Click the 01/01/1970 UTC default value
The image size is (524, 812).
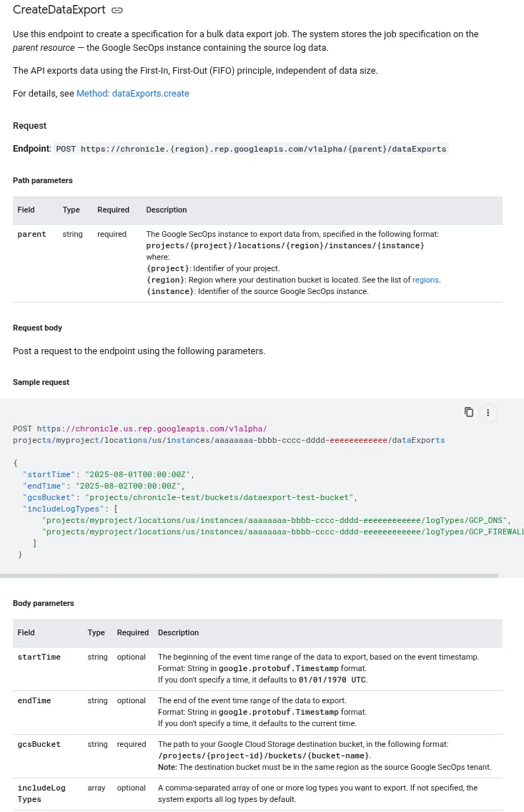[332, 680]
